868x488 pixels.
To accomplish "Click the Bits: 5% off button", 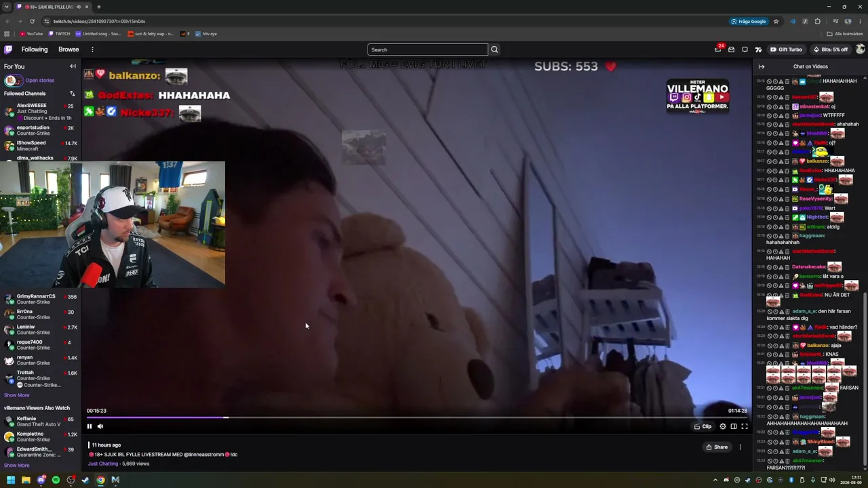I will 829,49.
